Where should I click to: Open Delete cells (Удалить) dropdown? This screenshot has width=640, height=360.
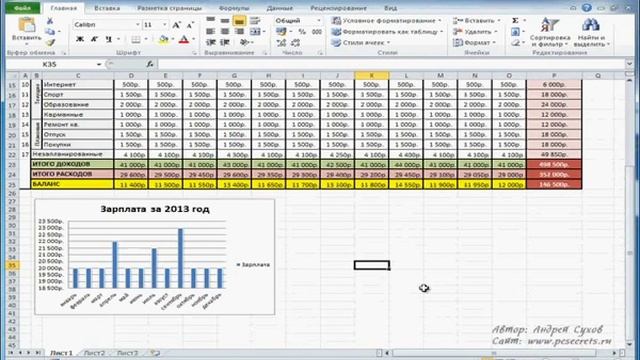475,31
